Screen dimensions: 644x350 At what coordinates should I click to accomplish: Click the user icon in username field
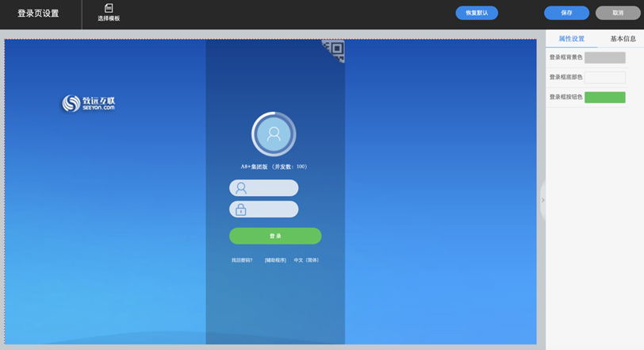(241, 188)
